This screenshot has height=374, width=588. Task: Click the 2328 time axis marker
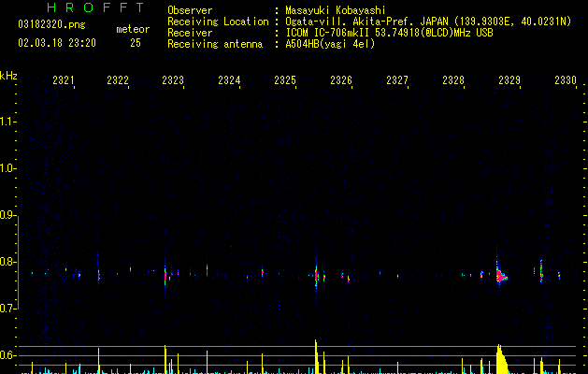(453, 79)
